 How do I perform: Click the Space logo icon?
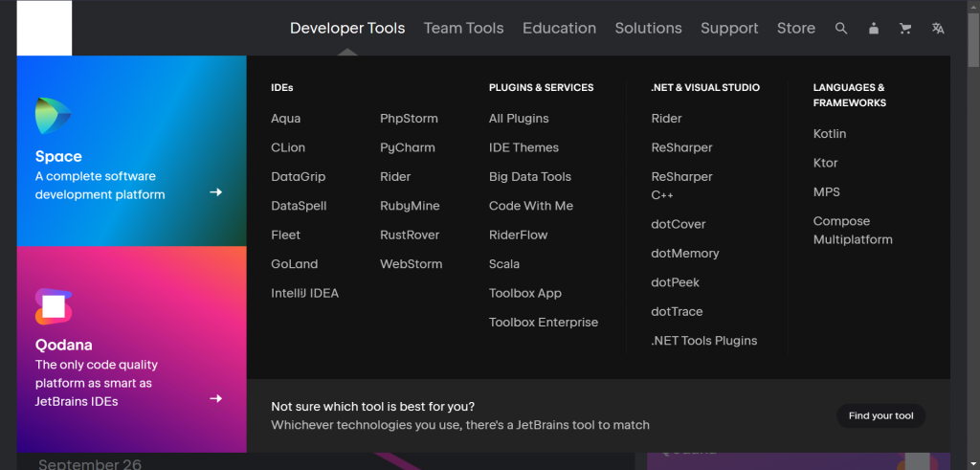click(x=54, y=116)
